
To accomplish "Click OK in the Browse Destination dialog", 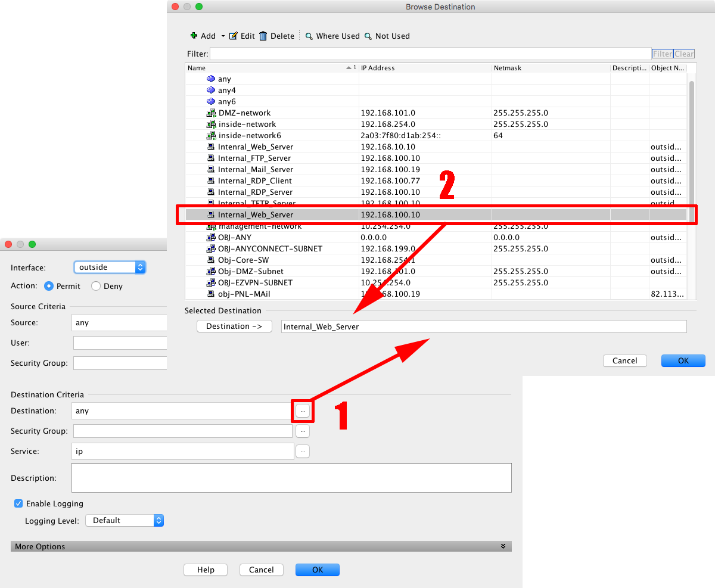I will 683,360.
